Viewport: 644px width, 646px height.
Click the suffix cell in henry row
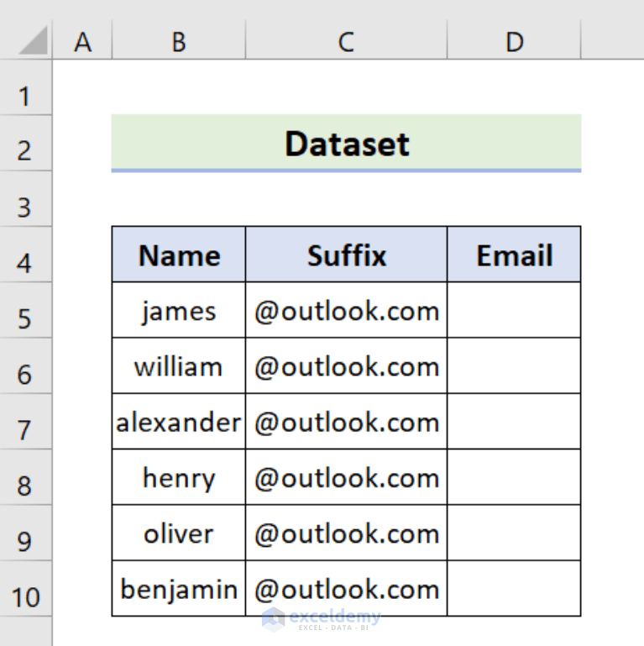click(346, 476)
